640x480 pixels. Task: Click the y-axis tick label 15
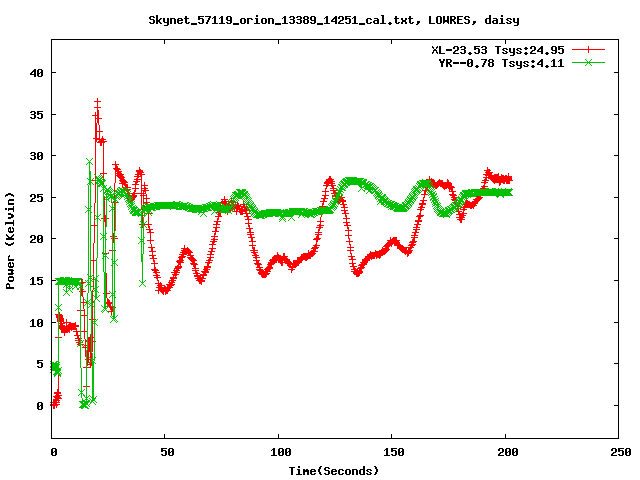coord(36,281)
